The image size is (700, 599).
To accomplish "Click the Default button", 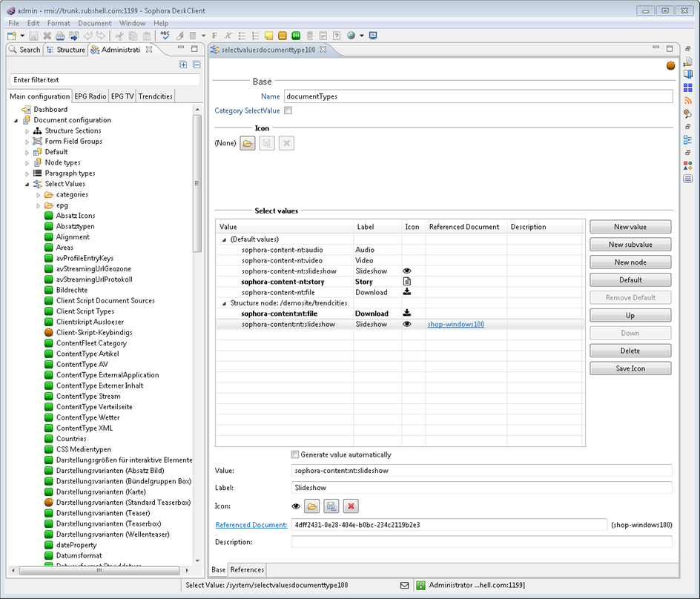I will [x=630, y=280].
